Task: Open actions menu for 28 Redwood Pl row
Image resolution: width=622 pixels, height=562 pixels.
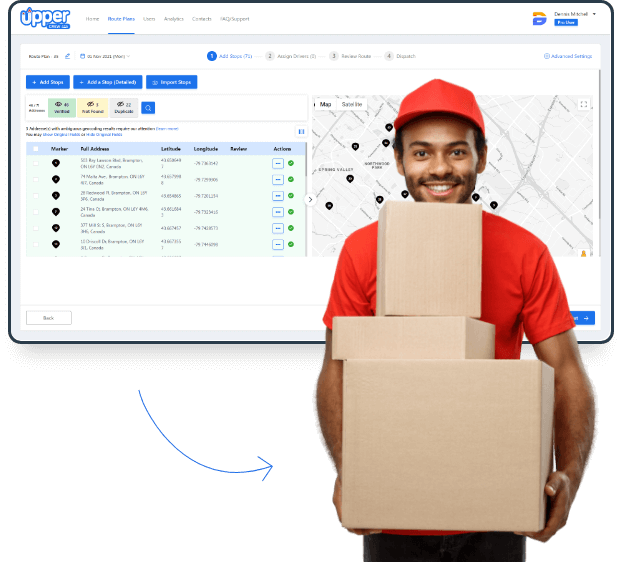Action: pos(278,196)
